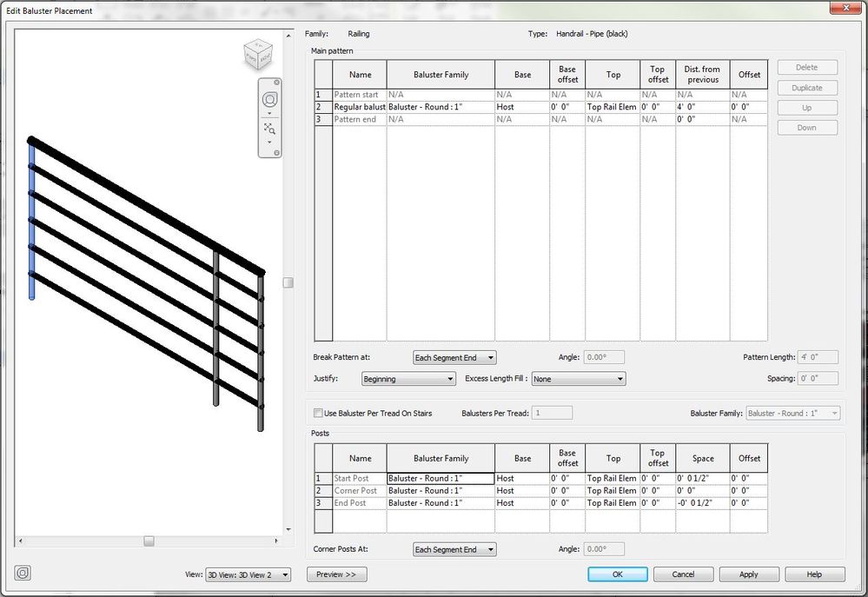Click the SteeringWheels icon below the preview
868x597 pixels.
pyautogui.click(x=23, y=574)
